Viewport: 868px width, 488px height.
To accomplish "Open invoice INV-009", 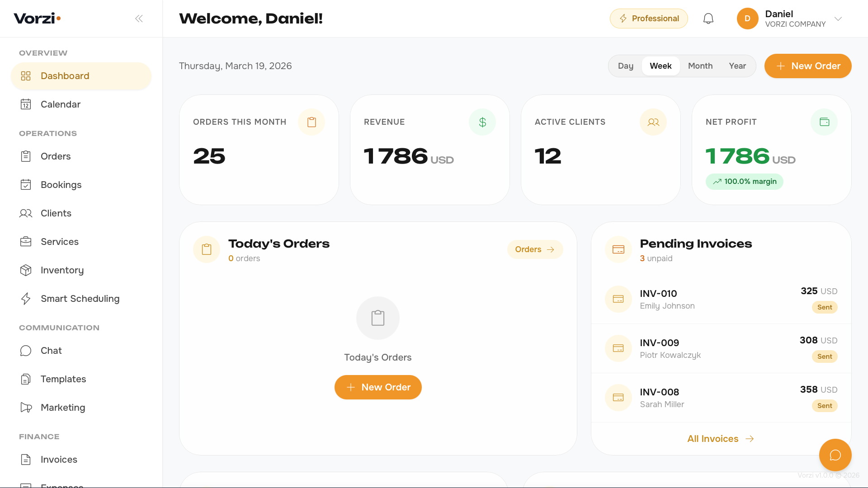I will tap(721, 348).
